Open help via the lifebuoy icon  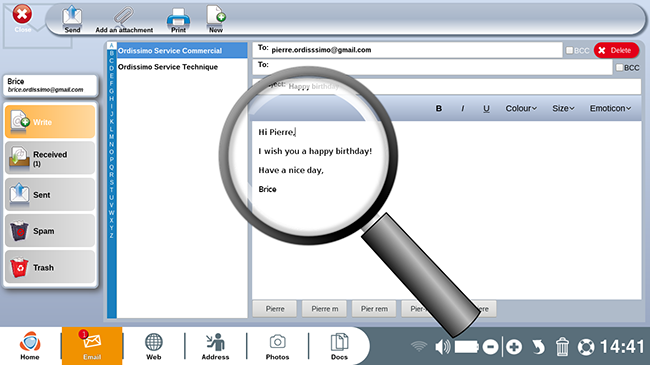[586, 347]
